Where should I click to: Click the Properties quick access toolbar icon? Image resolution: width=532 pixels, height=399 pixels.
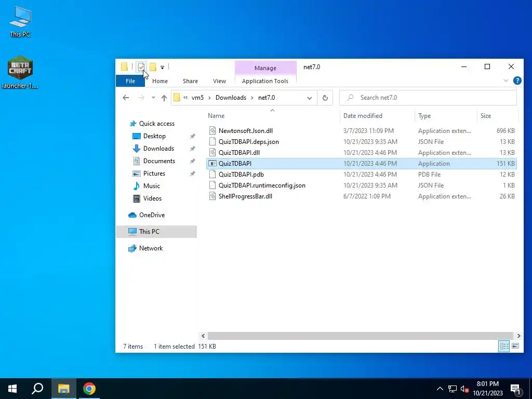141,67
